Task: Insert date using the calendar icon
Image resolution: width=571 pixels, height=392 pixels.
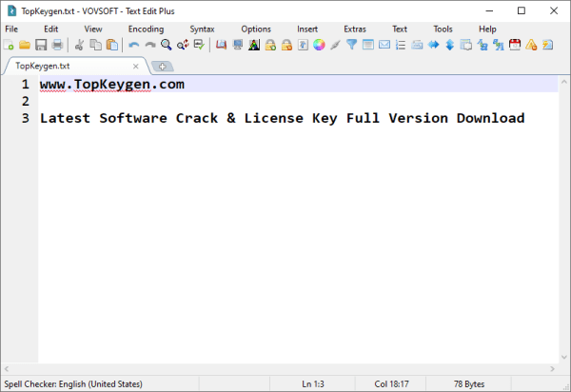Action: [515, 45]
